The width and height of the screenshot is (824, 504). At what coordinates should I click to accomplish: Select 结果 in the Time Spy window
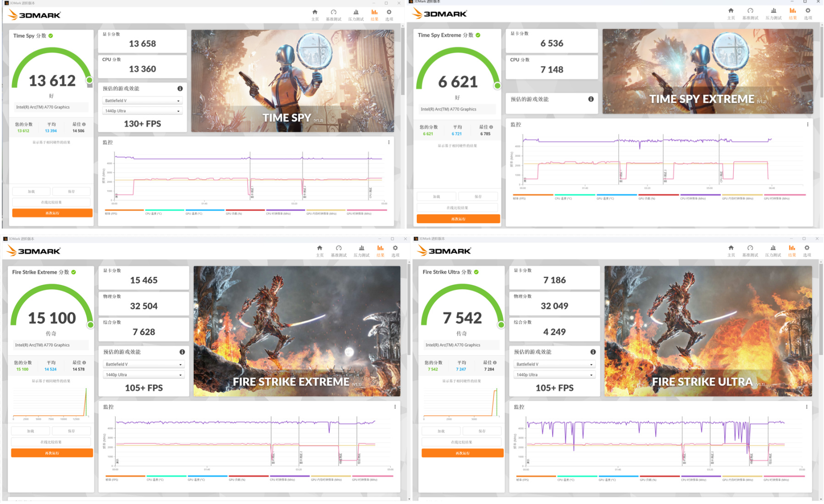[x=375, y=15]
